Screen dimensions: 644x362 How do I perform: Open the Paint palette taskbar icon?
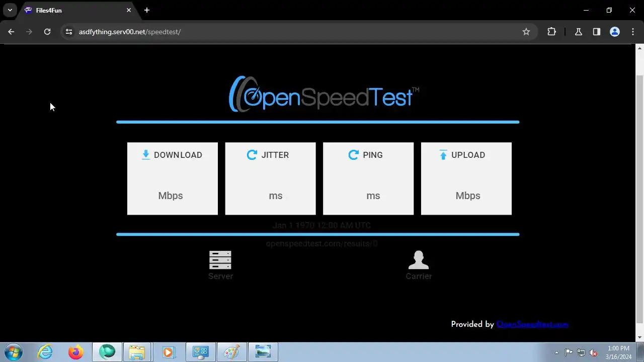tap(231, 352)
